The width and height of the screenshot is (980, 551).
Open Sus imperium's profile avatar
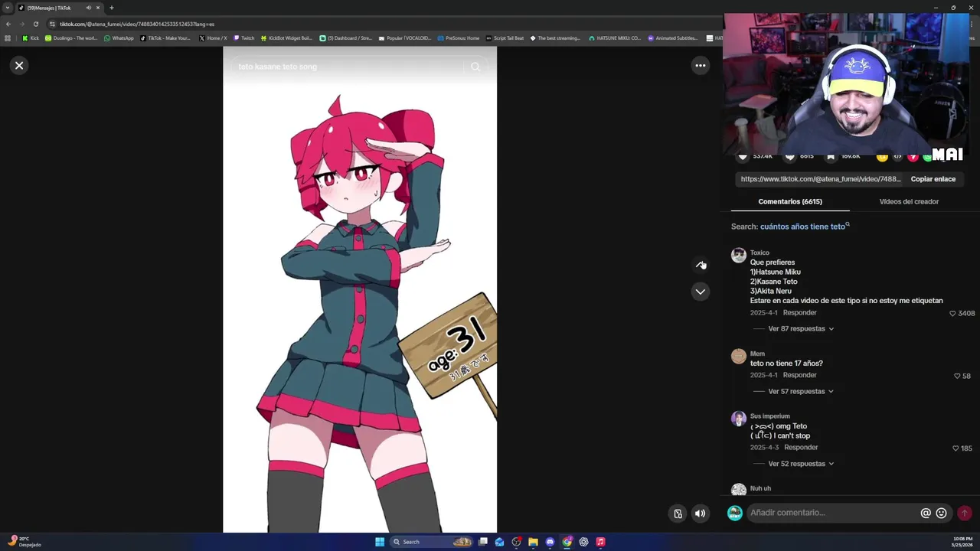coord(738,419)
